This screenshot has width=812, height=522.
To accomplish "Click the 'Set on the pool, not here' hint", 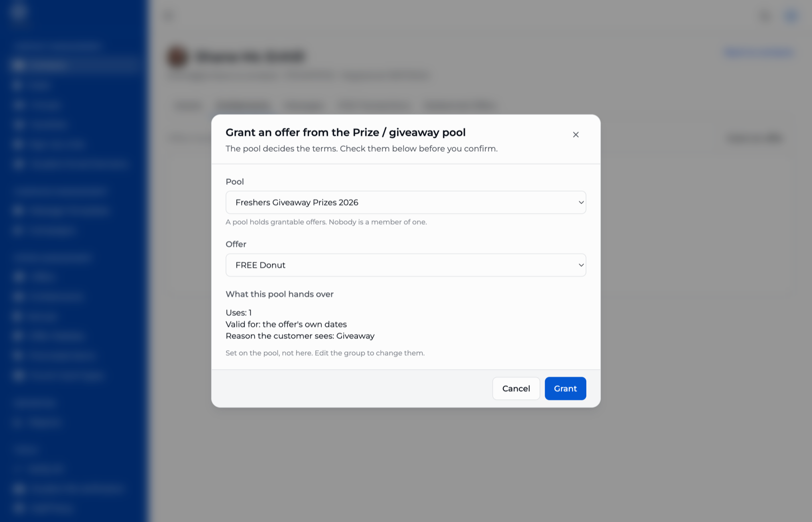I will pos(325,353).
